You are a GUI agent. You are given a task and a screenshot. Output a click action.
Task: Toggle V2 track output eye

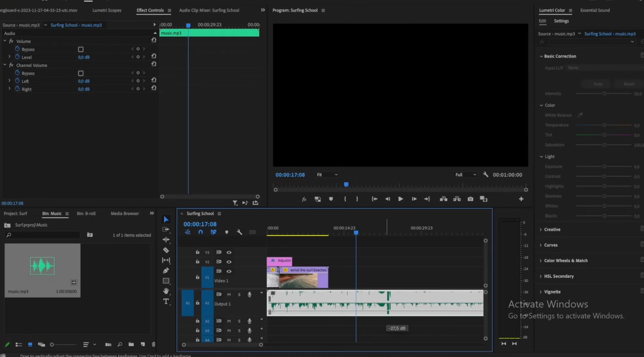point(229,262)
